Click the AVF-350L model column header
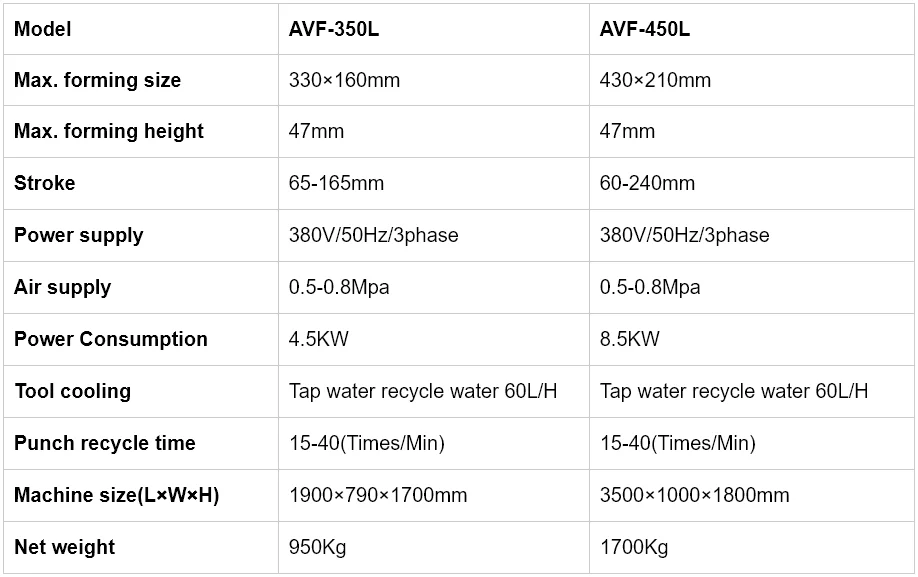The height and width of the screenshot is (577, 918). pyautogui.click(x=334, y=29)
